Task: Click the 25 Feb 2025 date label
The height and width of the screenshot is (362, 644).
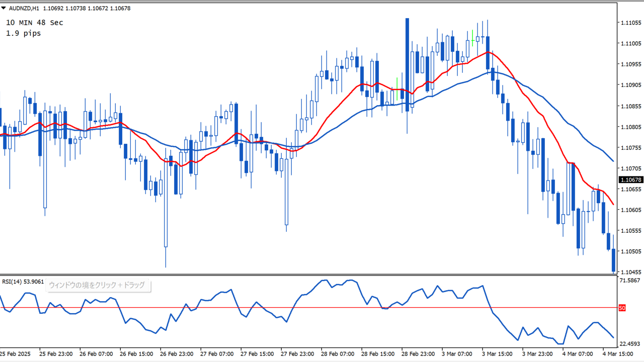Action: pos(16,354)
